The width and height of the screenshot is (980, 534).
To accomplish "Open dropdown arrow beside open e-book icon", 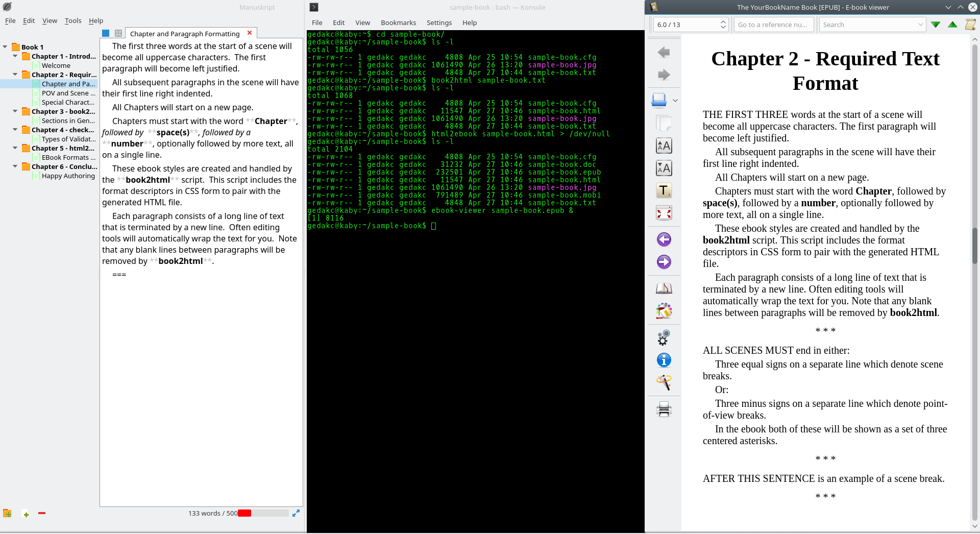I will coord(675,101).
